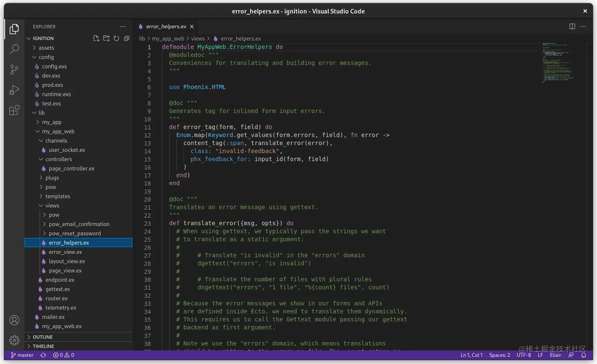
Task: Open the Extensions view
Action: [14, 110]
